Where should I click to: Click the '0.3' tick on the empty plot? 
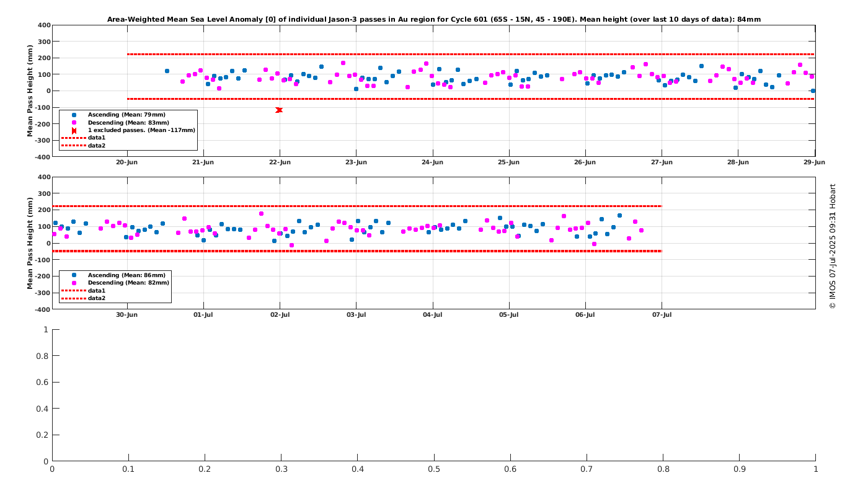click(281, 469)
